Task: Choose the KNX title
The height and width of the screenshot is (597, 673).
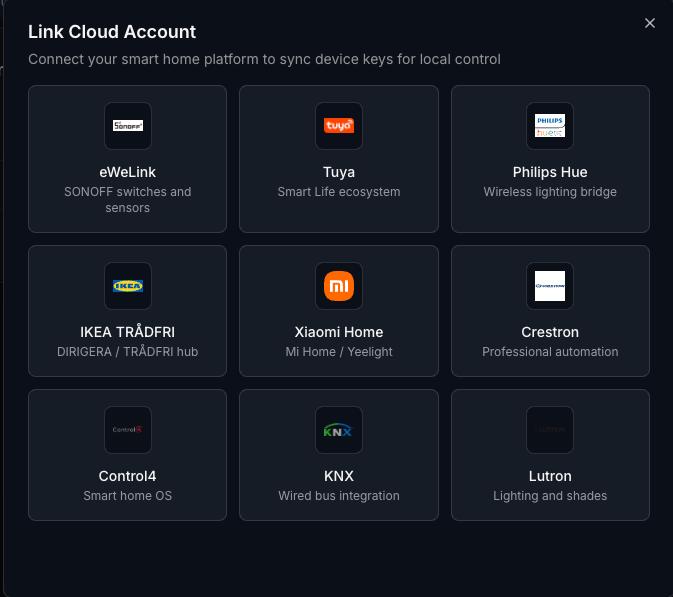Action: [339, 476]
